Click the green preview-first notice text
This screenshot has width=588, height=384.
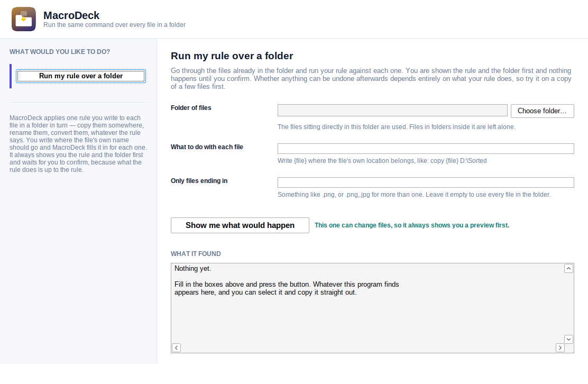tap(412, 225)
